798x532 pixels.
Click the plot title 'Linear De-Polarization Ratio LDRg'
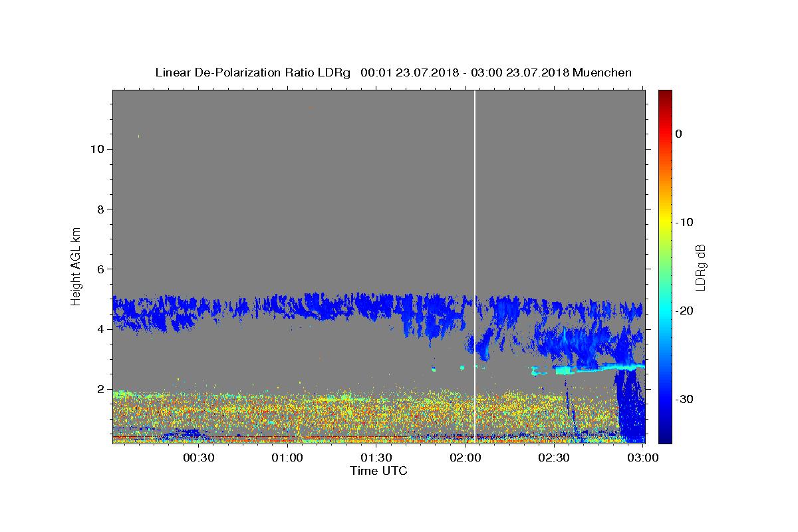(x=253, y=72)
